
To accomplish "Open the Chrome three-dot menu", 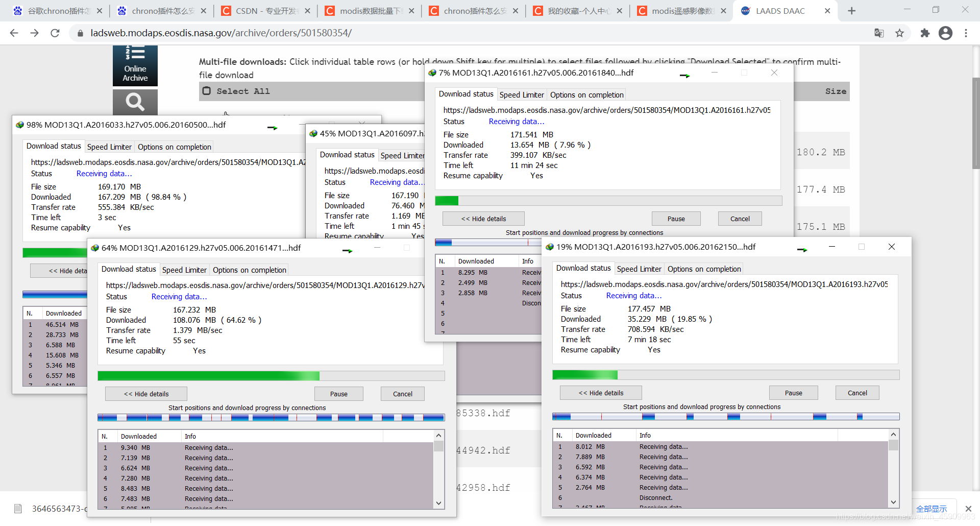I will 966,33.
